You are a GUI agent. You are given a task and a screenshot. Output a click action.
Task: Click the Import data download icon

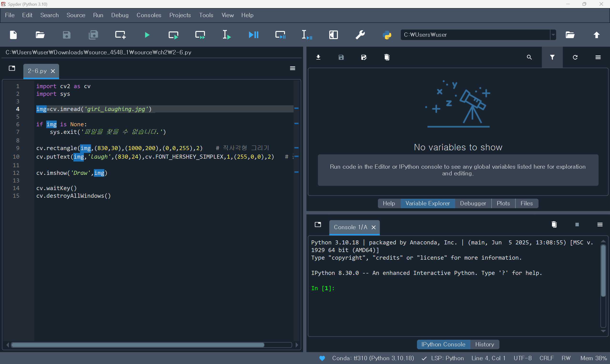pos(318,57)
